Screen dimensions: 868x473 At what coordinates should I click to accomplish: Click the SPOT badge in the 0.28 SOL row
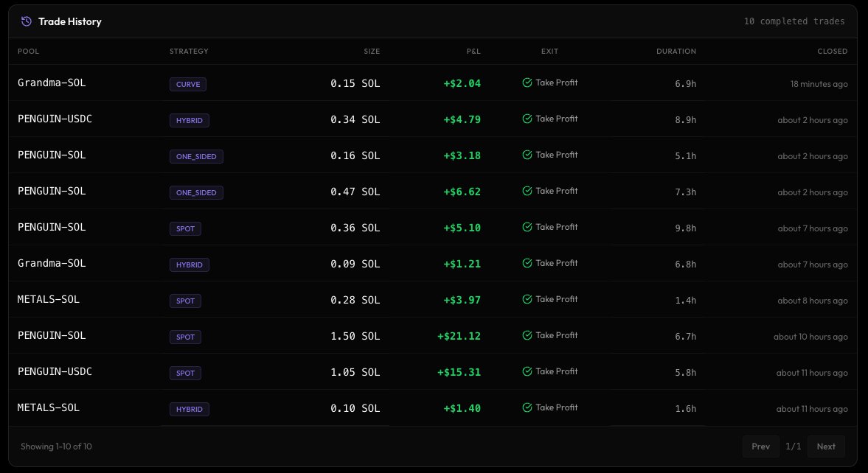(185, 301)
